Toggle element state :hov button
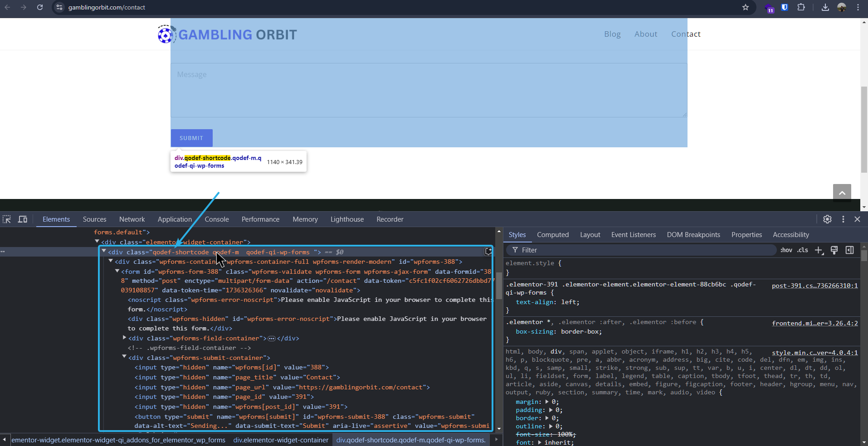The height and width of the screenshot is (446, 868). pos(786,250)
